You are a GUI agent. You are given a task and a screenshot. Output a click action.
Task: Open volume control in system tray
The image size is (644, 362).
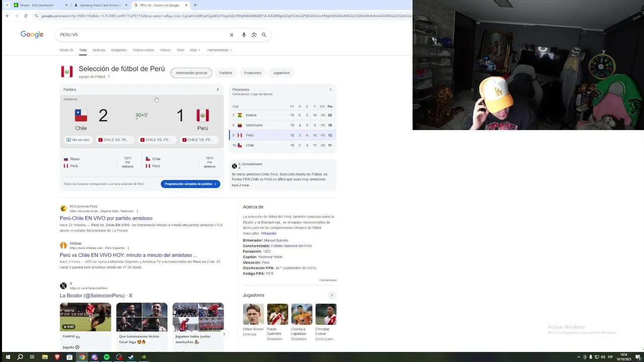click(603, 357)
